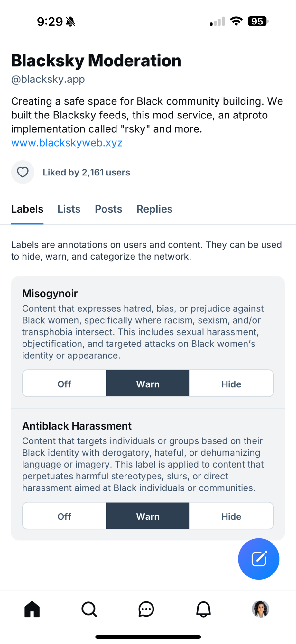Open the compose new post button
This screenshot has height=644, width=296.
(x=259, y=559)
